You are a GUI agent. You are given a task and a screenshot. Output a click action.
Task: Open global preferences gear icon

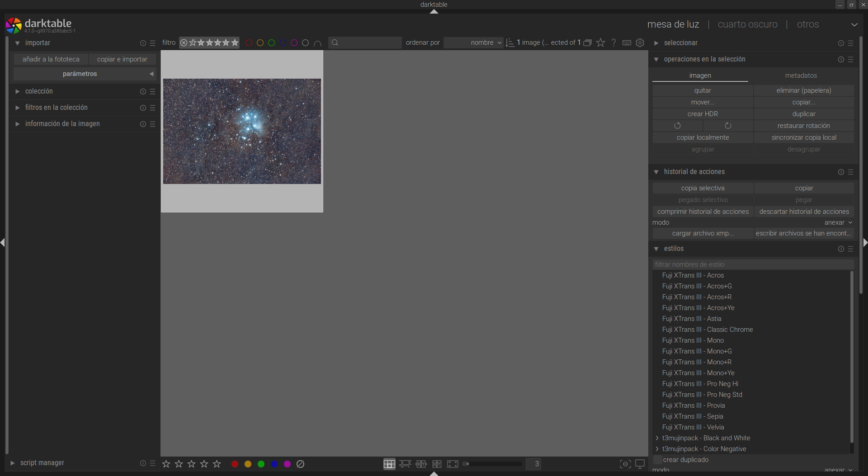click(x=640, y=42)
